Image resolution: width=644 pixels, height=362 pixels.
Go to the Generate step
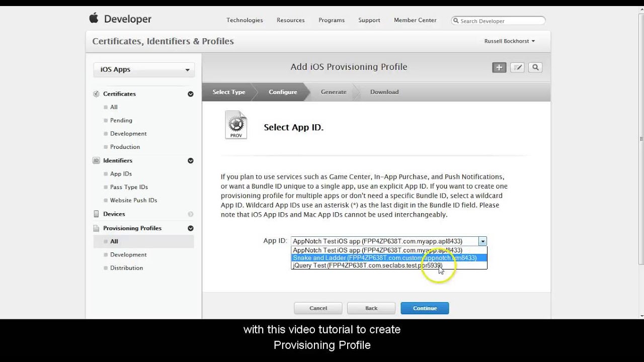pyautogui.click(x=334, y=92)
